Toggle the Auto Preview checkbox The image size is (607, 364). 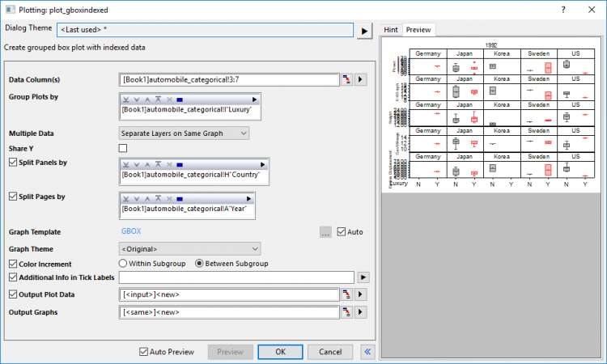click(x=144, y=352)
